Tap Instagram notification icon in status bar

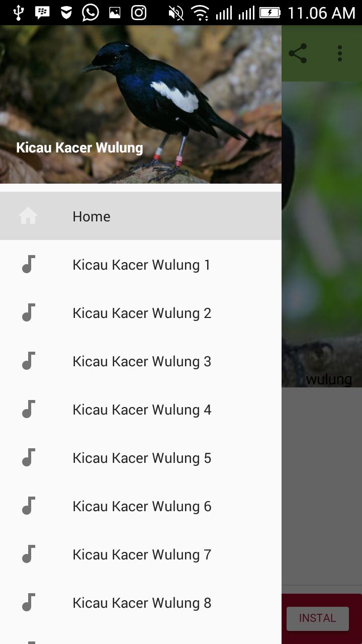(x=139, y=12)
